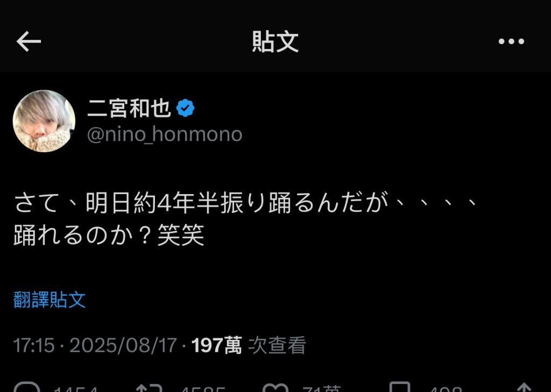The width and height of the screenshot is (551, 392).
Task: Open the three-dot more options menu
Action: coord(511,41)
